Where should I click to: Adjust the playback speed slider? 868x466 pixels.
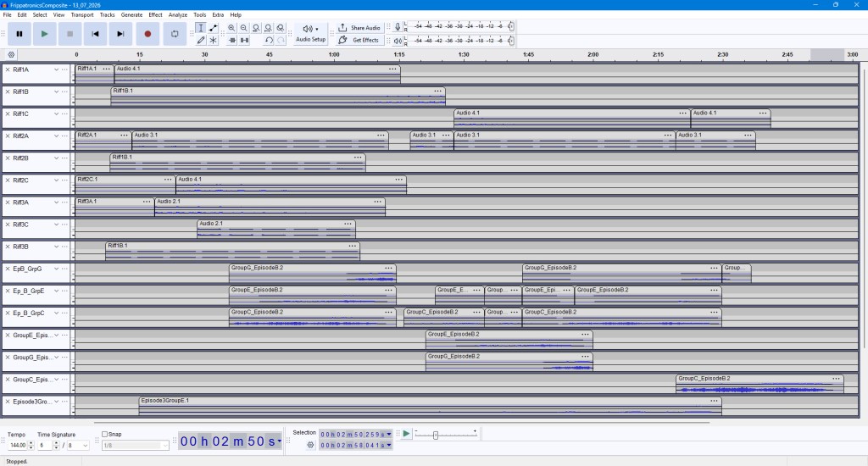point(436,435)
